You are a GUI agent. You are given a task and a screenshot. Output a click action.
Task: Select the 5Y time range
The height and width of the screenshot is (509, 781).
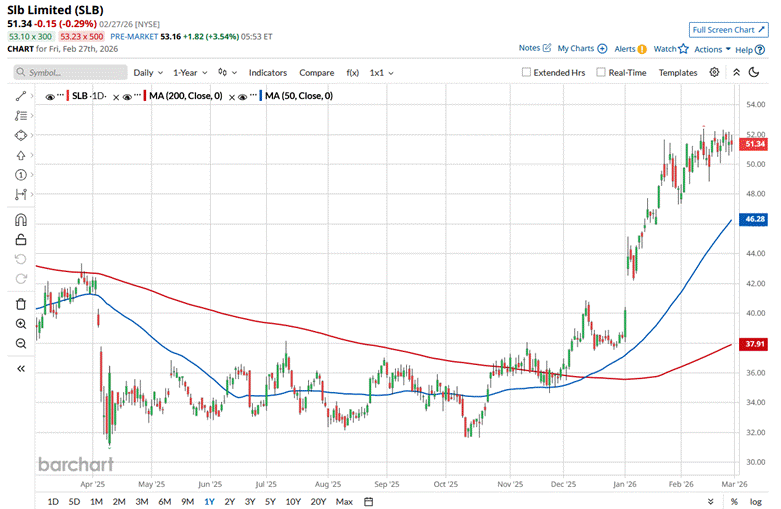point(272,501)
